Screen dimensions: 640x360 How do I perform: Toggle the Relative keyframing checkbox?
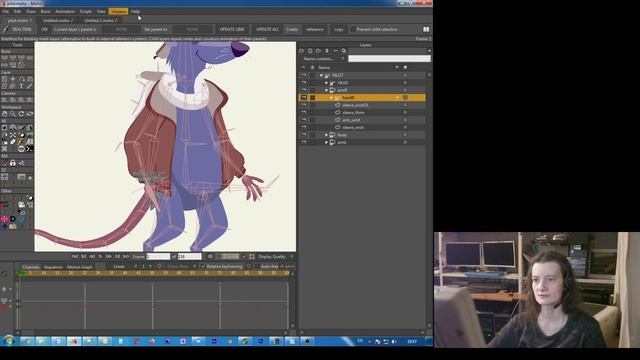coord(203,267)
